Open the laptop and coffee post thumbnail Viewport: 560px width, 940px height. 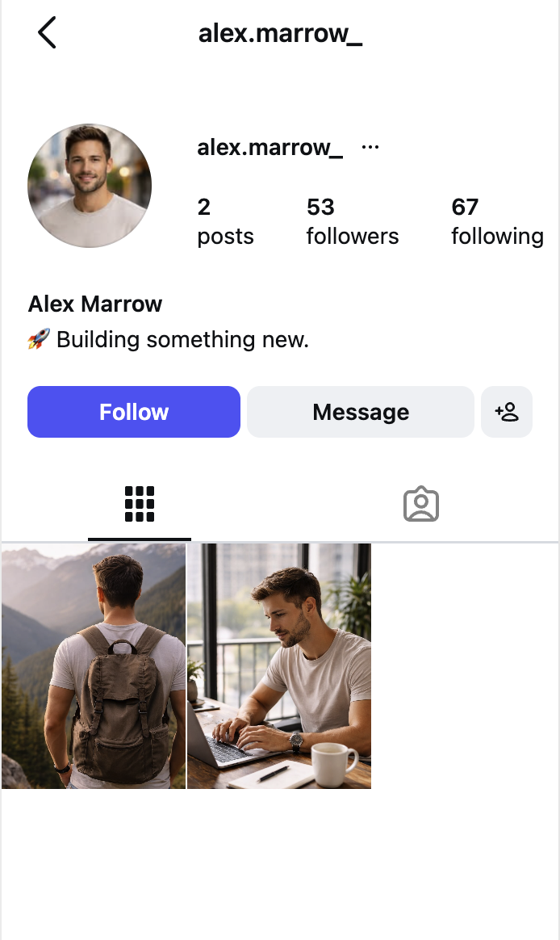coord(279,665)
